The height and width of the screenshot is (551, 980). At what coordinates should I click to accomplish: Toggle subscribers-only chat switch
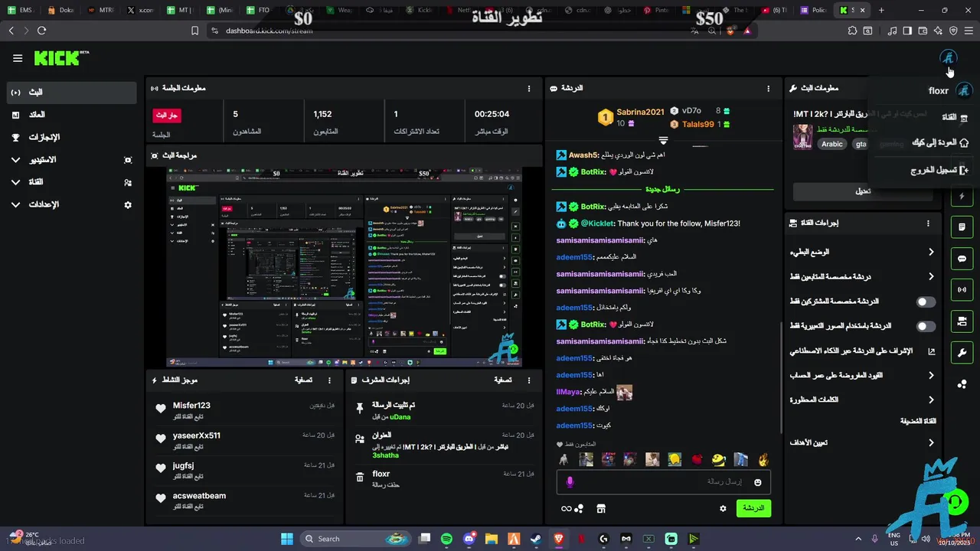(926, 302)
